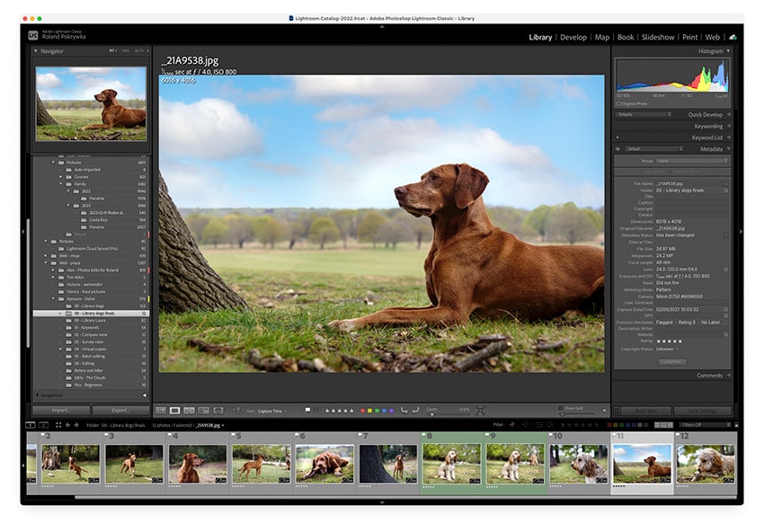Rotate the photo right using the toolbar icon
This screenshot has width=764, height=532.
point(414,409)
